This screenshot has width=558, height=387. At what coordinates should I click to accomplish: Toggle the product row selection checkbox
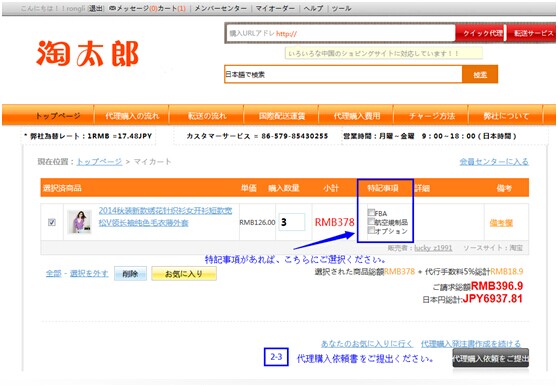point(52,222)
